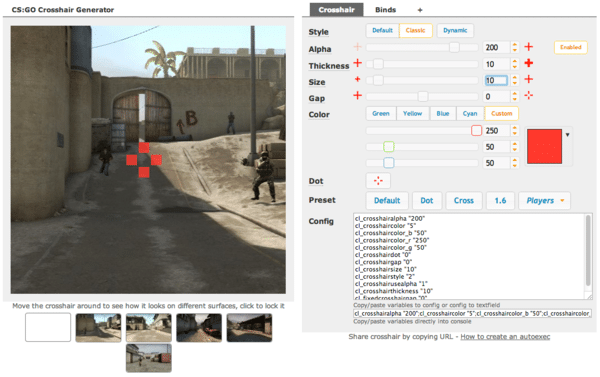Select the fifth dark map thumbnail

[x=249, y=327]
